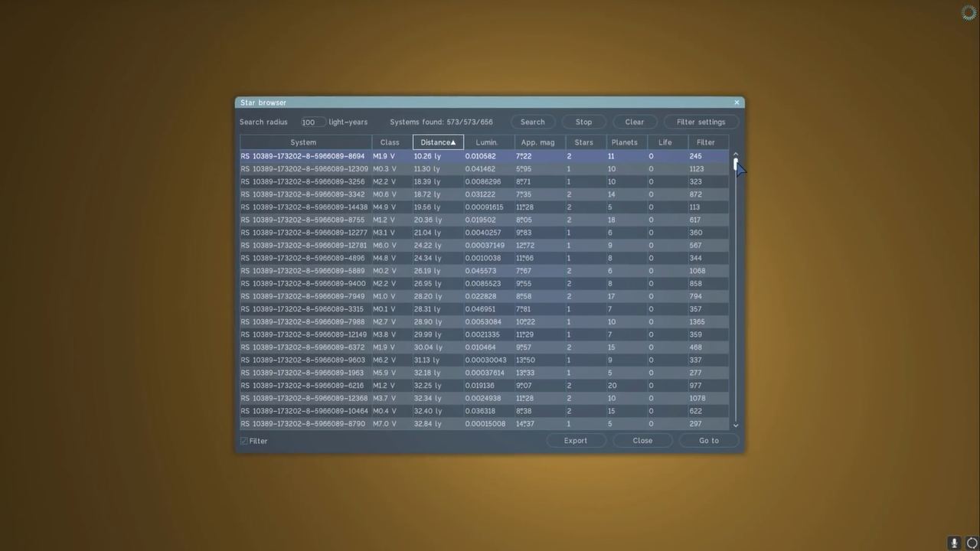980x551 pixels.
Task: Click the circular icon at bottom right corner
Action: 972,543
